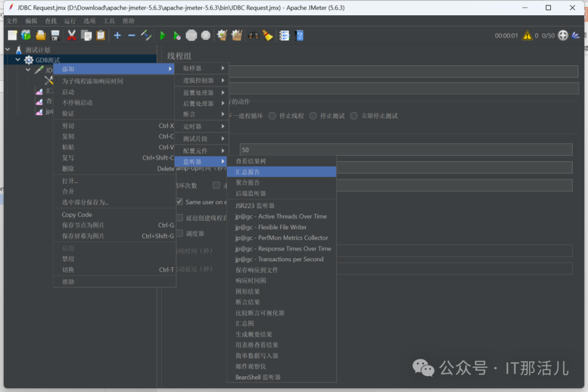Click the Search binoculars icon
The width and height of the screenshot is (588, 392).
[253, 35]
